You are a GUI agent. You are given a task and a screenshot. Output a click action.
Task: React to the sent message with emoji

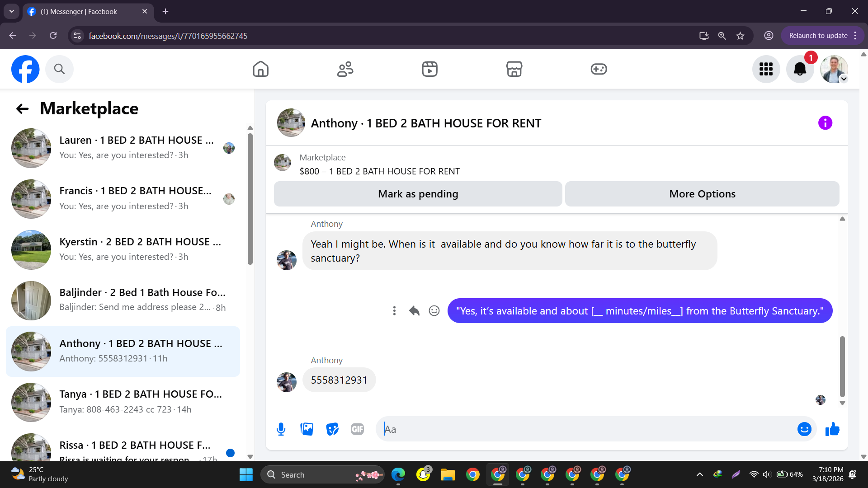(434, 311)
